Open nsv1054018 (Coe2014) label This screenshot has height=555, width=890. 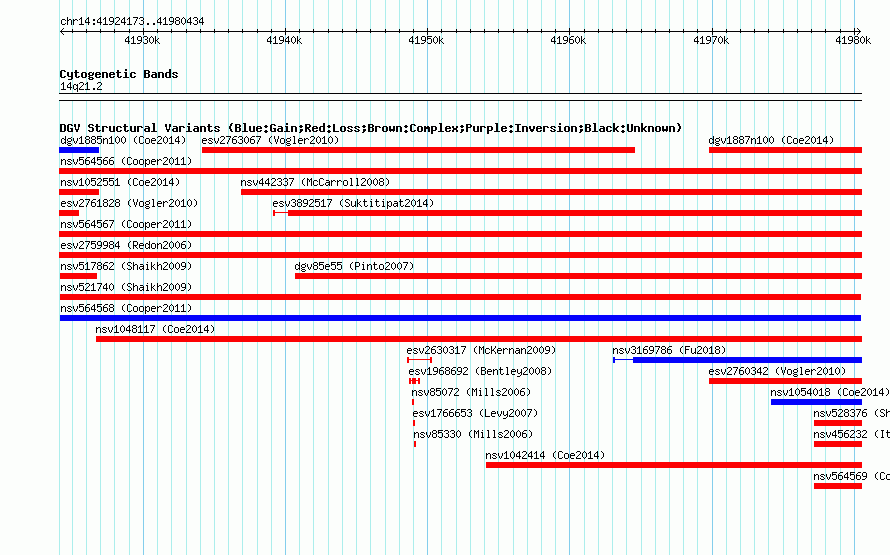[x=830, y=392]
